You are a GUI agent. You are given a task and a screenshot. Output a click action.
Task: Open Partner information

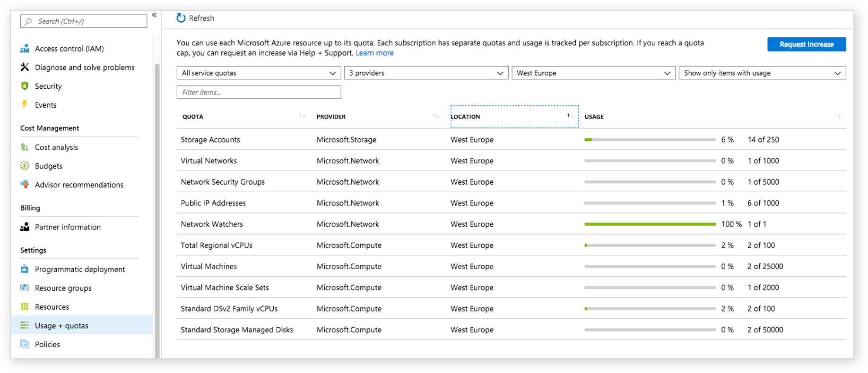pos(68,227)
